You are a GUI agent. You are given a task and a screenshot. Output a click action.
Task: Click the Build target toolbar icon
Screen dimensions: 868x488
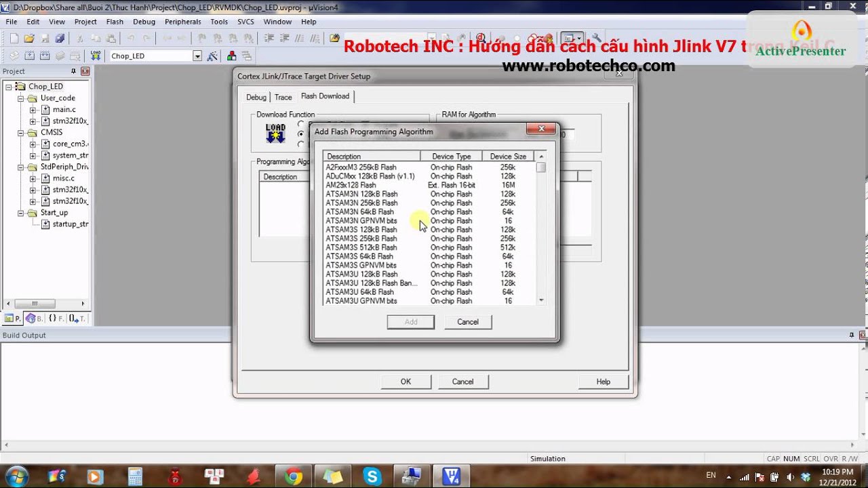[x=30, y=56]
